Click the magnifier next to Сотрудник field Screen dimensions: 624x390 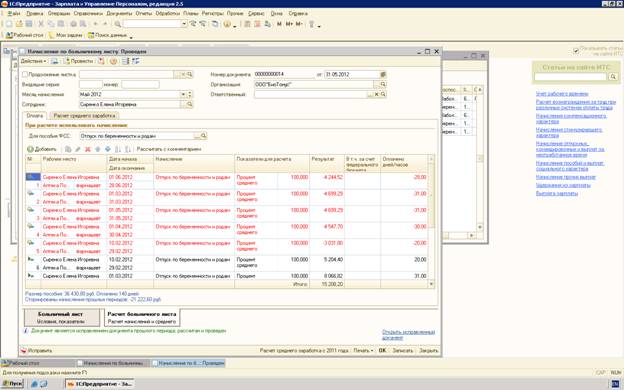189,104
